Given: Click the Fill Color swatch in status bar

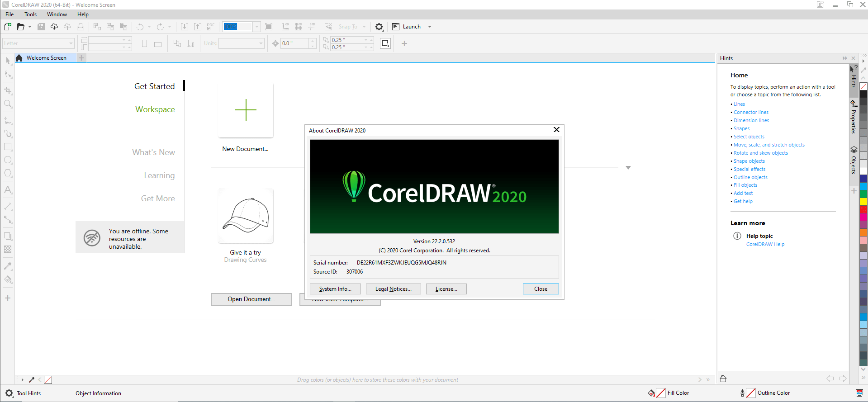Looking at the screenshot, I should 661,393.
